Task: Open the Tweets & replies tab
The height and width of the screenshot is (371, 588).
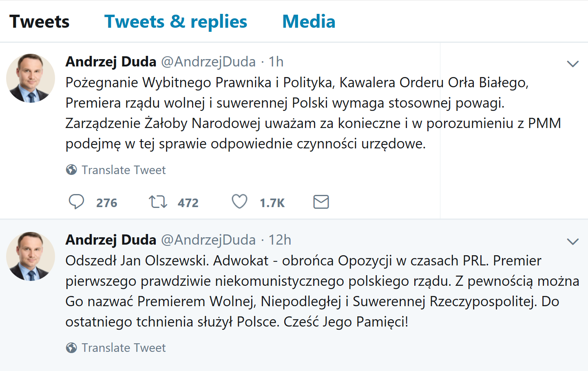Action: (x=176, y=22)
